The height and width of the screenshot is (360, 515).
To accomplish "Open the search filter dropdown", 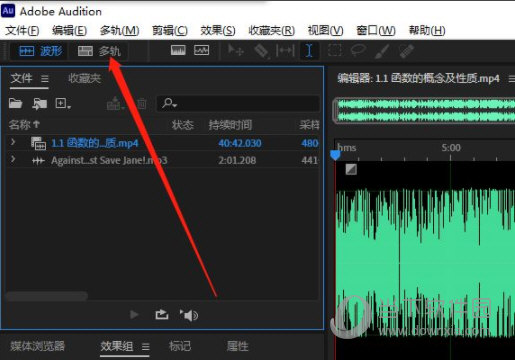I will (x=169, y=104).
